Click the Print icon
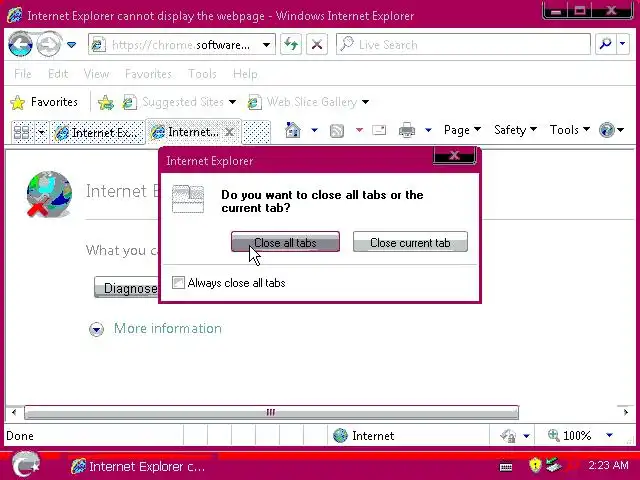Image resolution: width=640 pixels, height=480 pixels. point(407,130)
